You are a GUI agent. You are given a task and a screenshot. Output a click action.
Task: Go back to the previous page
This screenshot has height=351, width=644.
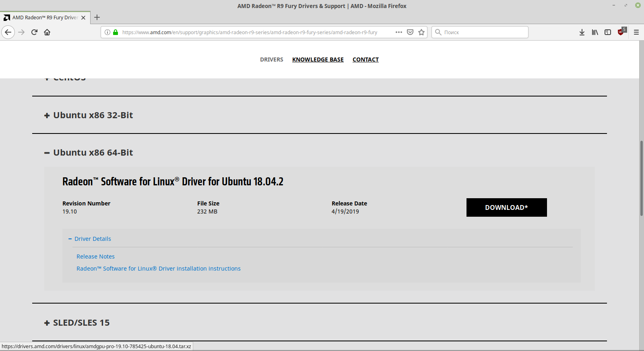tap(8, 32)
